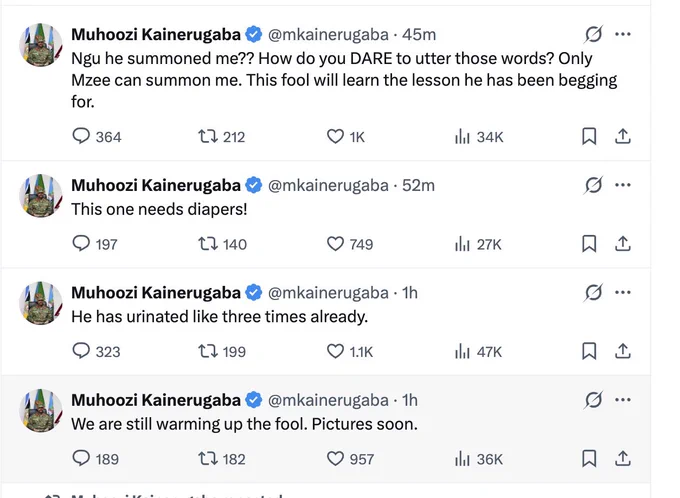This screenshot has height=498, width=680.
Task: Open Grok icon on 'He has urinated' tweet
Action: tap(593, 292)
